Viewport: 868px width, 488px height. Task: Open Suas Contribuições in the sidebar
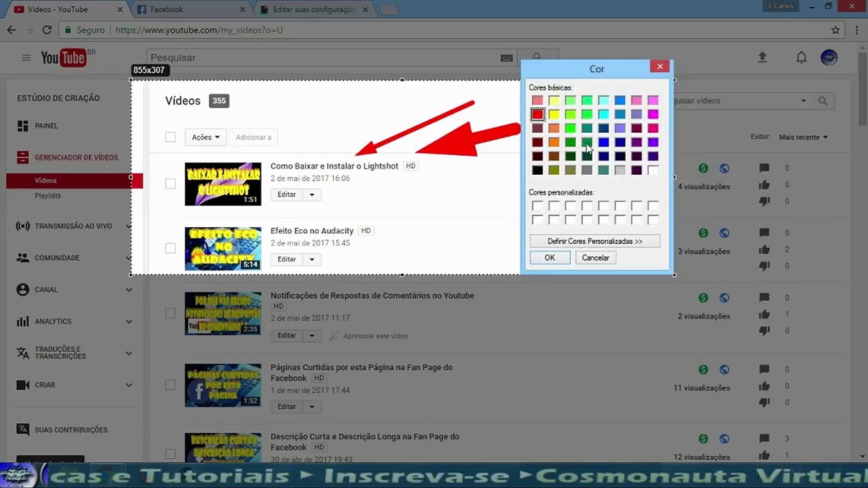[x=71, y=430]
